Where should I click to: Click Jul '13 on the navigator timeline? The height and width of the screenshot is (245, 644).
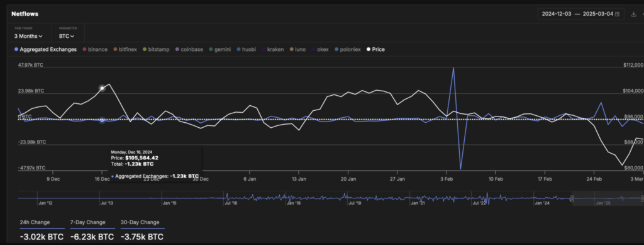107,203
